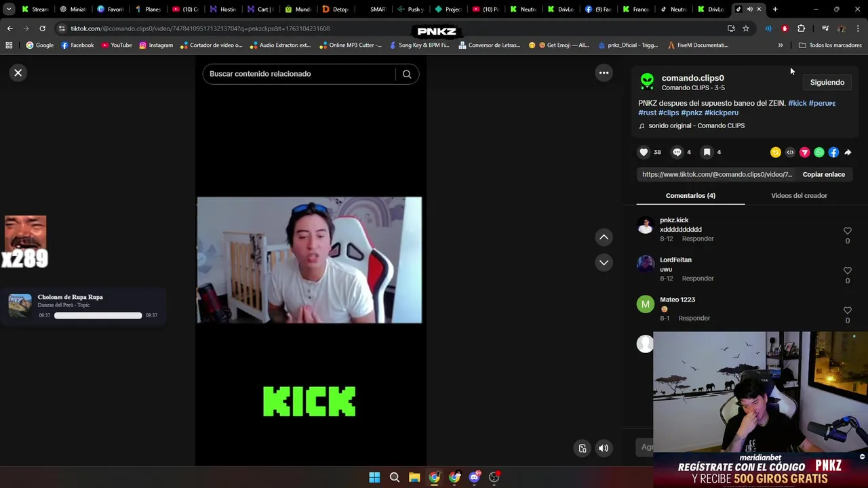The height and width of the screenshot is (488, 868).
Task: Open the Chrome three-dot menu
Action: click(858, 28)
